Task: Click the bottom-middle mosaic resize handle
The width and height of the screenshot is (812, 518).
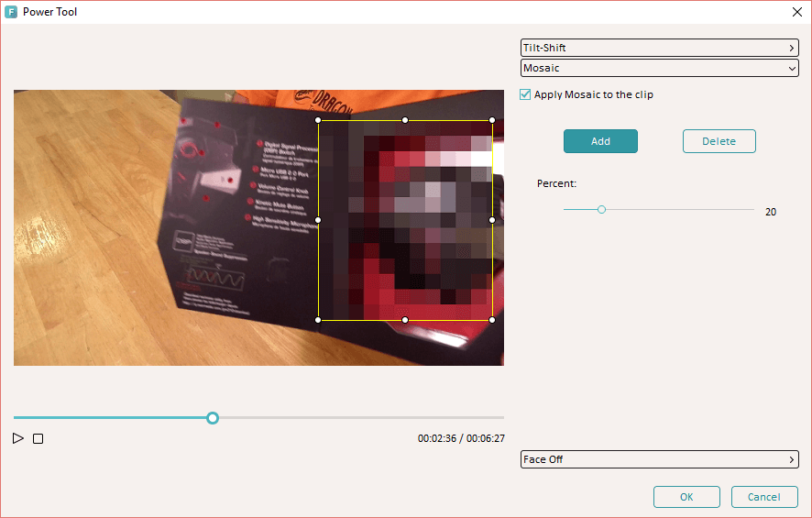Action: [405, 320]
